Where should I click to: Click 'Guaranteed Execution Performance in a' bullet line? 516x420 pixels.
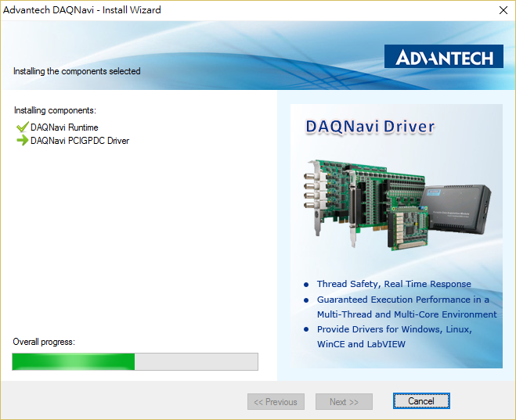pos(402,300)
